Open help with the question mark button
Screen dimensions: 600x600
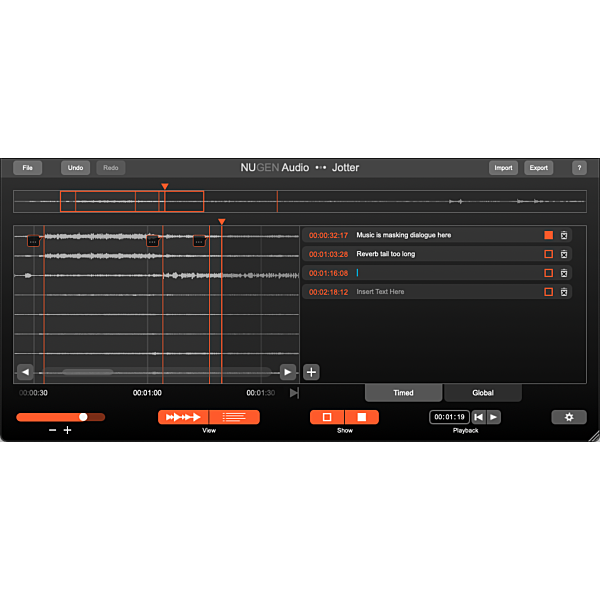(579, 168)
